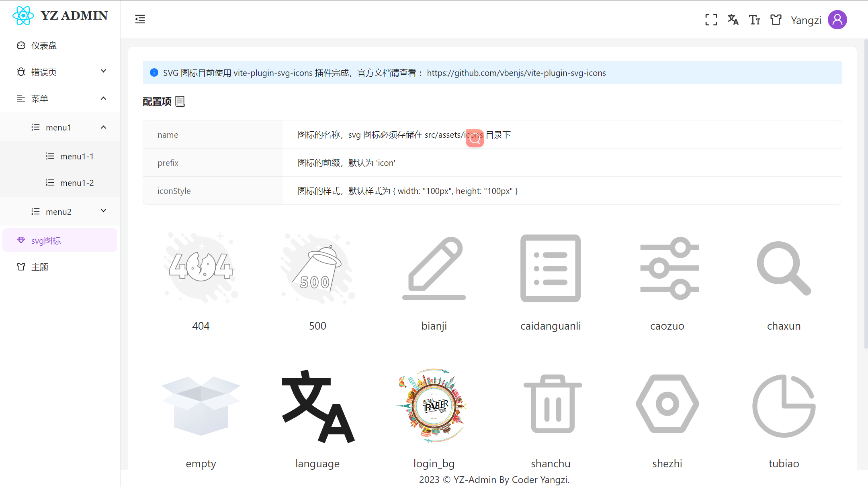Image resolution: width=868 pixels, height=487 pixels.
Task: Click the font size icon in header
Action: pyautogui.click(x=754, y=20)
